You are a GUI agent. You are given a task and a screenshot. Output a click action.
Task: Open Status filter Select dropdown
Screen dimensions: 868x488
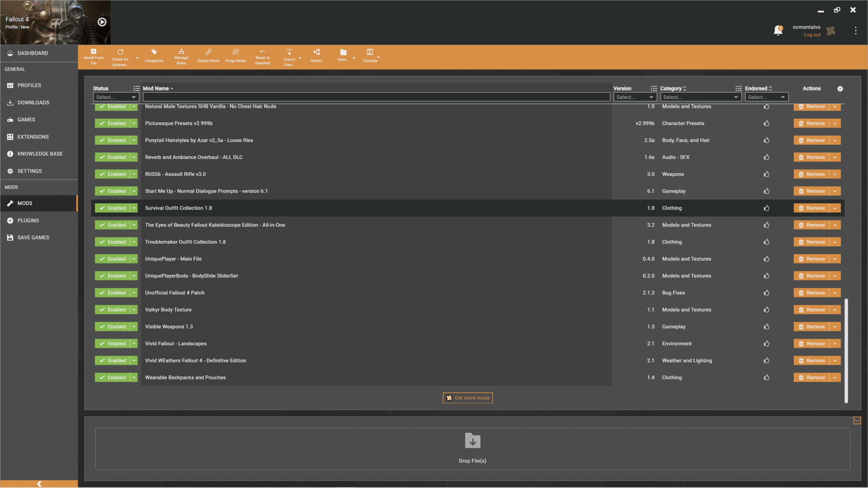(x=116, y=97)
